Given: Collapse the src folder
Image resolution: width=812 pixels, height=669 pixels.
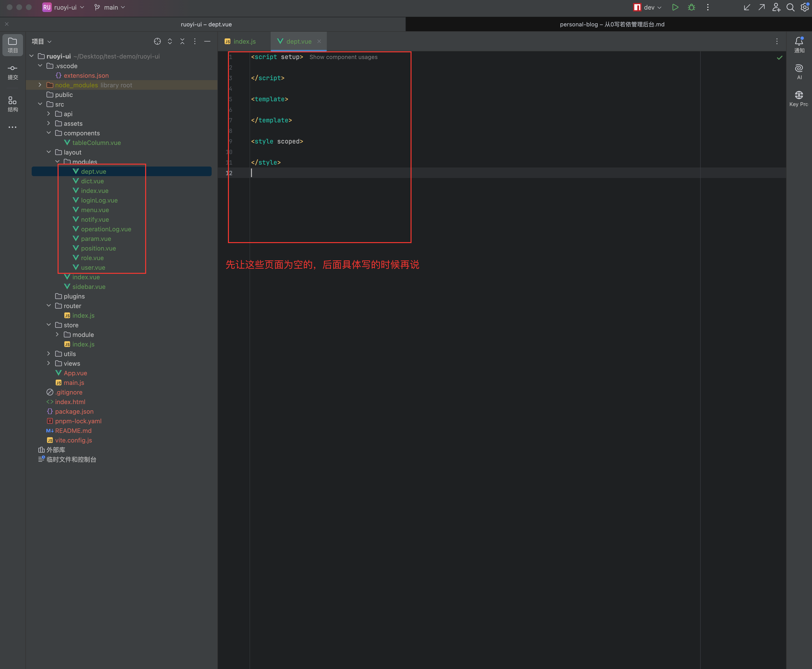Looking at the screenshot, I should [x=40, y=104].
